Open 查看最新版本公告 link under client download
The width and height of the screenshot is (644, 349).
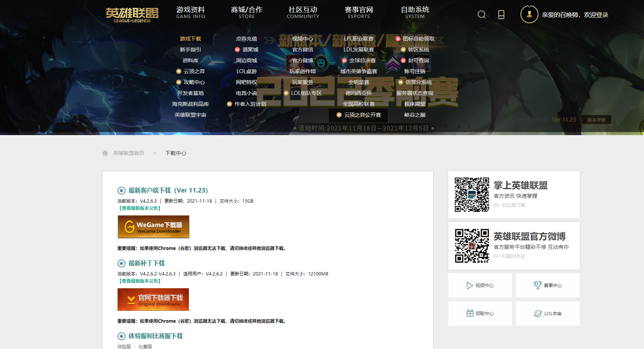pyautogui.click(x=140, y=208)
